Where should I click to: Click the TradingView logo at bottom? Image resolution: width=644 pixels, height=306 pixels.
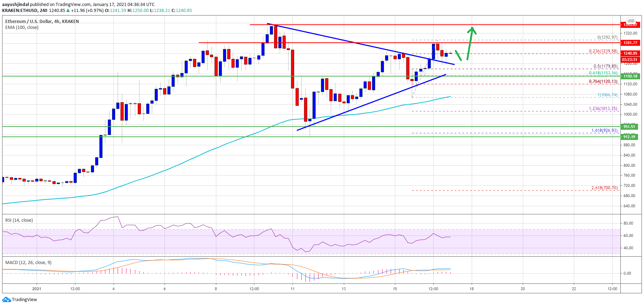(19, 300)
